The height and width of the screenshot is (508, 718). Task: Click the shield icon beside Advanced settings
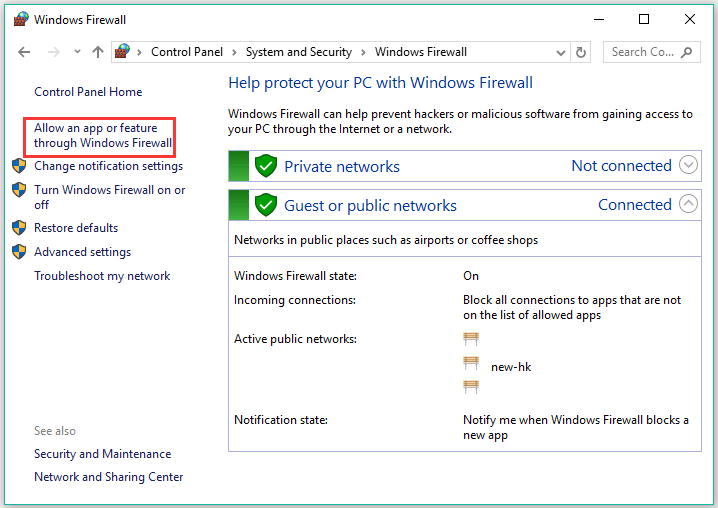click(x=19, y=251)
